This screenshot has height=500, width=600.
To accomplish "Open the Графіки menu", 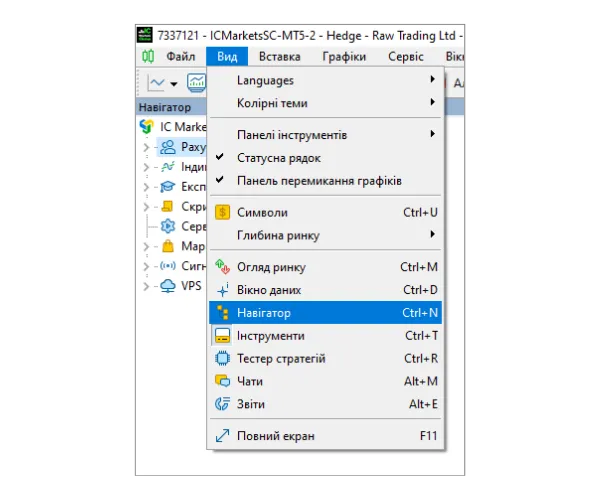I will (x=344, y=57).
